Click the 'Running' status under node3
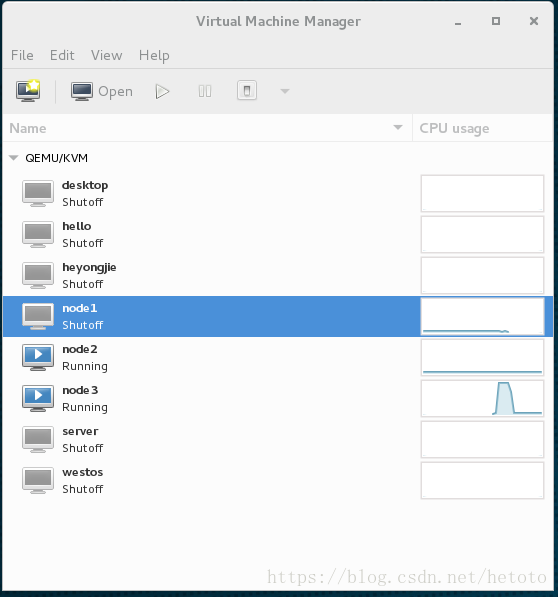Screen dimensions: 558x597 point(85,407)
